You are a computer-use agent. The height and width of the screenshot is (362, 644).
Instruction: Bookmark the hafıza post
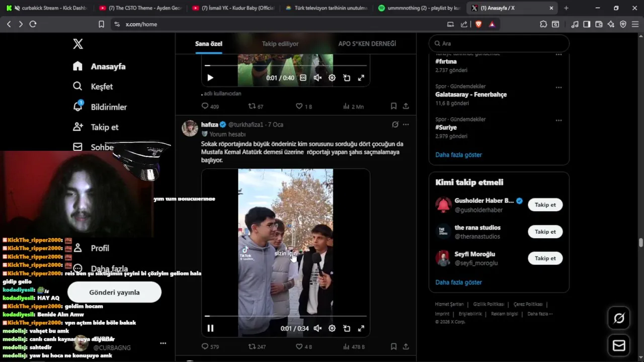(x=393, y=346)
